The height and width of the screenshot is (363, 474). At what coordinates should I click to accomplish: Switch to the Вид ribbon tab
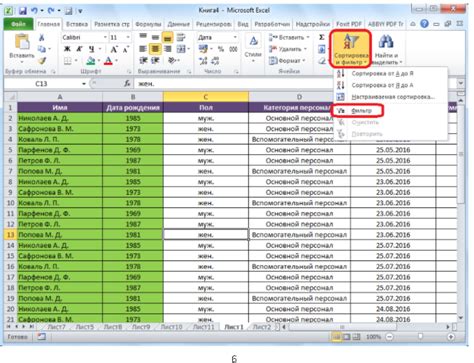(x=243, y=24)
